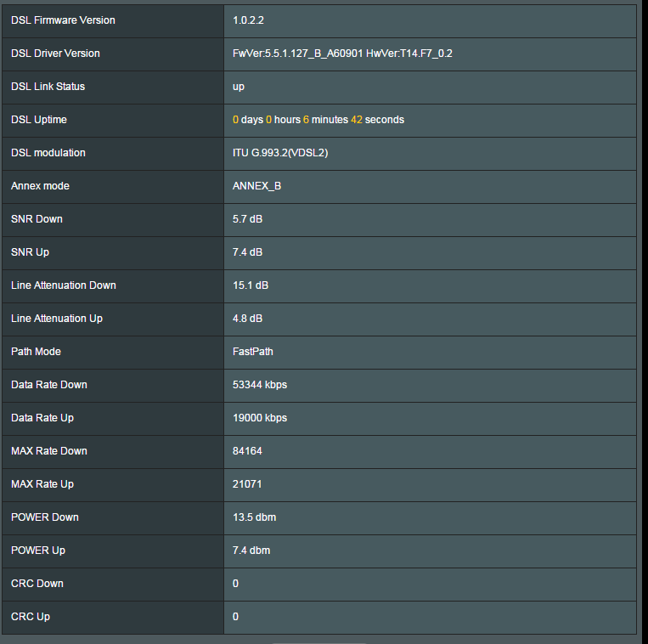Click the POWER Up label
The height and width of the screenshot is (644, 648).
[38, 551]
